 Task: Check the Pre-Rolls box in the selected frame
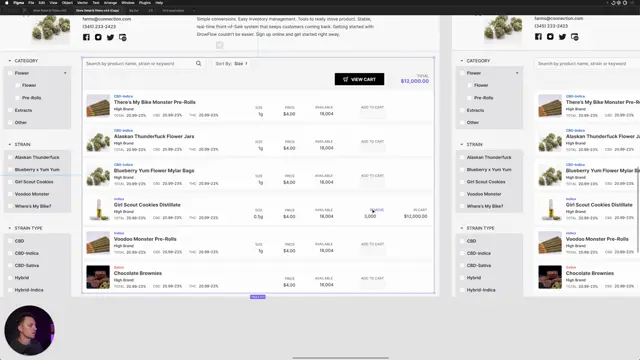point(17,98)
